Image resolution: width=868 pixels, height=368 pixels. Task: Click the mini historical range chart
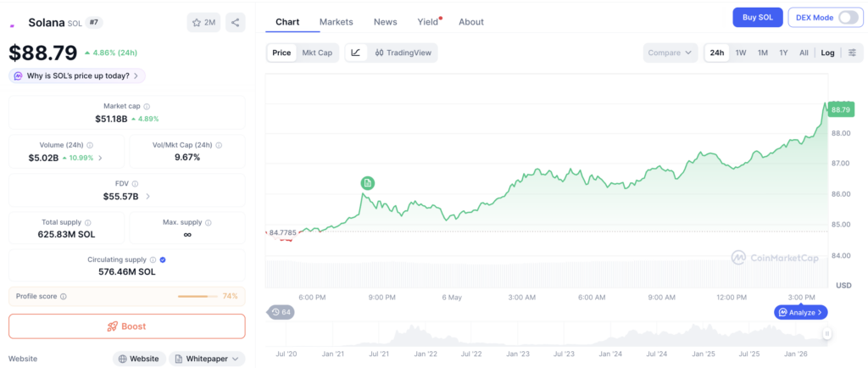tap(548, 334)
